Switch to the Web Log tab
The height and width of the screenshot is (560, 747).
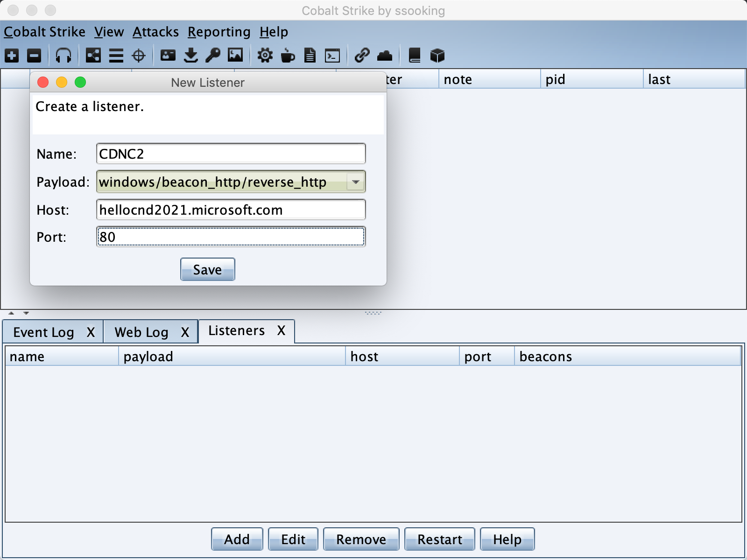141,332
